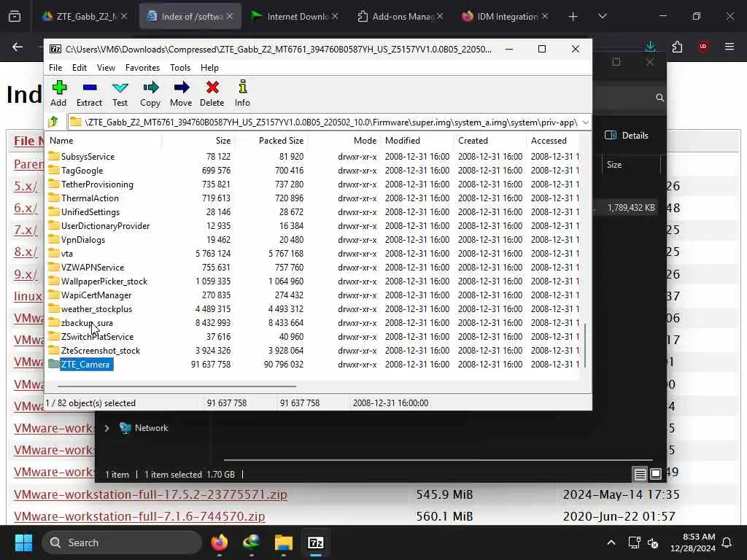Switch to the Add-ons Manager tab
Image resolution: width=747 pixels, height=560 pixels.
(x=400, y=16)
